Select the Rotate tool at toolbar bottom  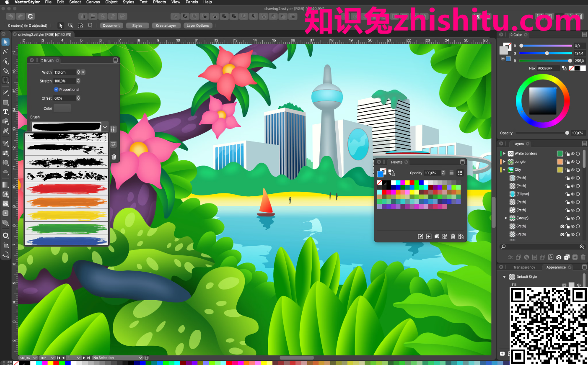[5, 254]
